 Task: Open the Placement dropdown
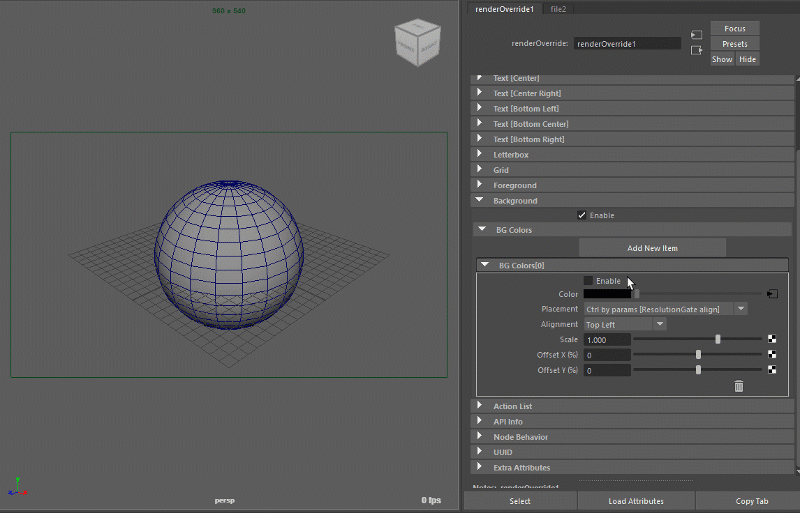665,309
